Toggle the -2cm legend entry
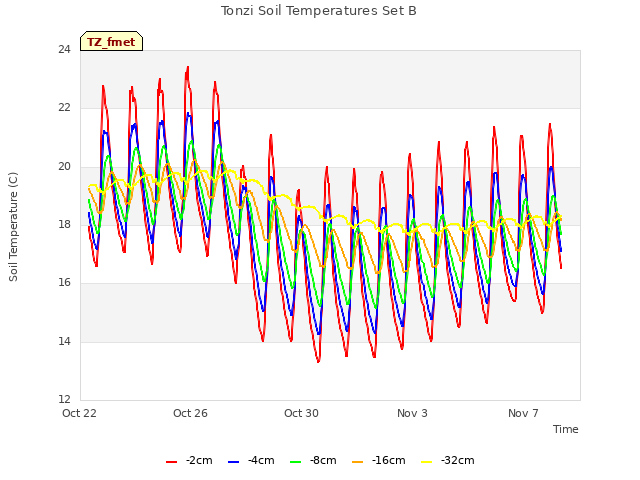Viewport: 640px width, 480px height. [x=189, y=461]
